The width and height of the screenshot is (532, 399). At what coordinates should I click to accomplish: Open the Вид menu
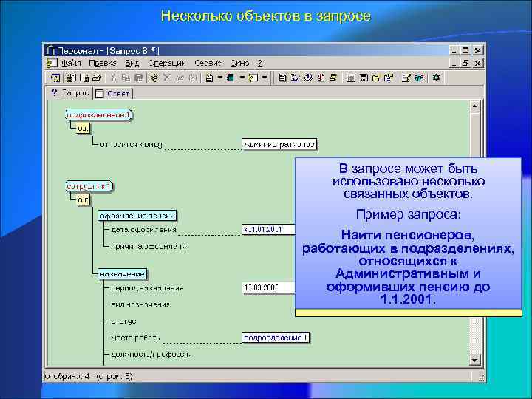click(132, 63)
